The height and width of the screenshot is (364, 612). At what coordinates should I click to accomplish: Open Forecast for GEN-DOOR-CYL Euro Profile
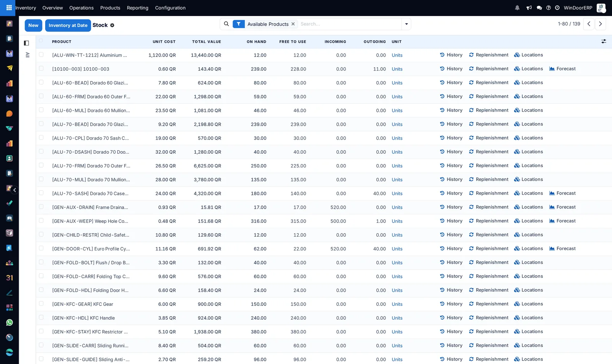point(562,249)
